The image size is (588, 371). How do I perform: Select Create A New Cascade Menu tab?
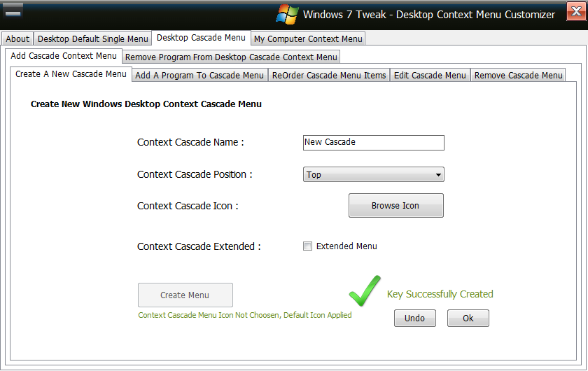click(71, 74)
